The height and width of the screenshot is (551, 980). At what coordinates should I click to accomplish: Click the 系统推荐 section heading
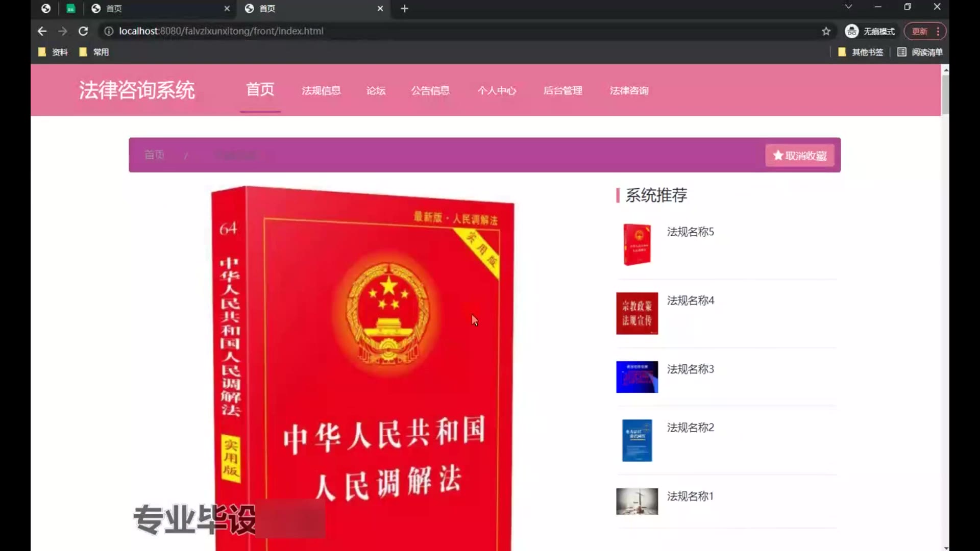tap(656, 195)
